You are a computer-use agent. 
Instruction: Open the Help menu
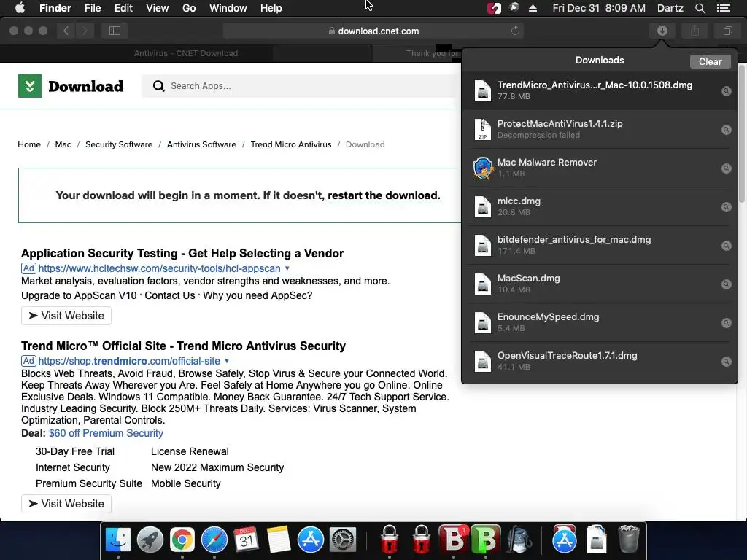pyautogui.click(x=271, y=8)
